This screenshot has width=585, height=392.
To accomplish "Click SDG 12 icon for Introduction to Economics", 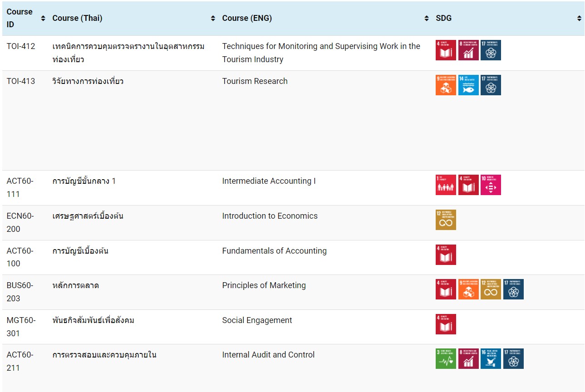I will click(x=446, y=220).
